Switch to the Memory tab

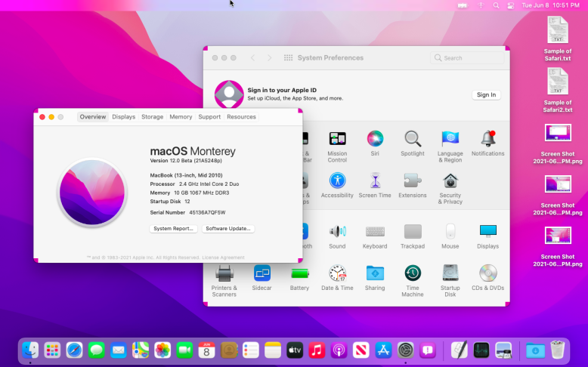[181, 116]
